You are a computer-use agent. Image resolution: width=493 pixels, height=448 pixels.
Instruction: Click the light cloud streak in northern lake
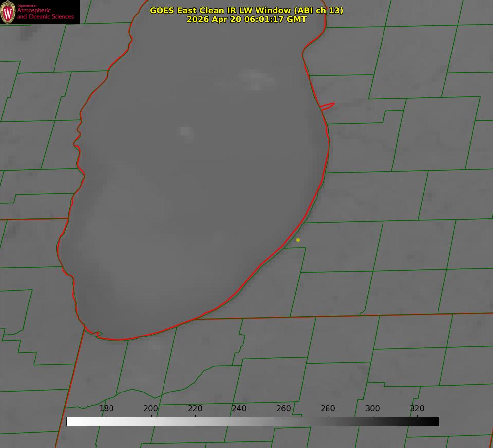(x=256, y=79)
